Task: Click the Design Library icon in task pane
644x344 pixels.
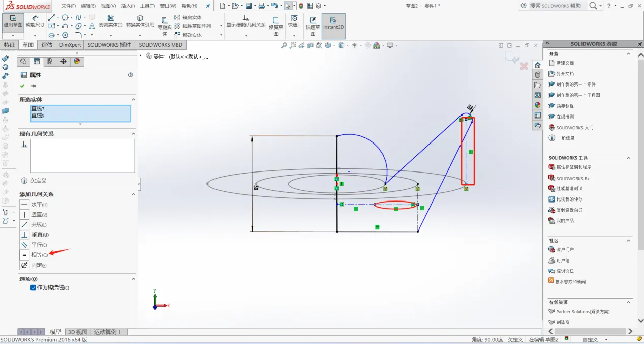Action: click(x=537, y=74)
